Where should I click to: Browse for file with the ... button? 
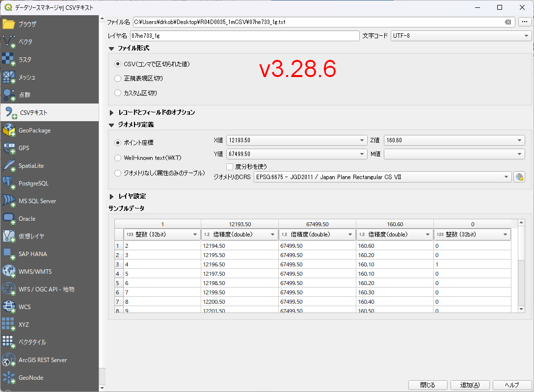tap(525, 22)
